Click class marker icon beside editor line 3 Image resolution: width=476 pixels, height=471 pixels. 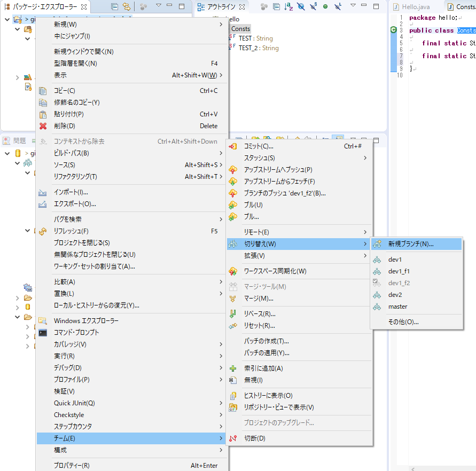click(x=393, y=30)
